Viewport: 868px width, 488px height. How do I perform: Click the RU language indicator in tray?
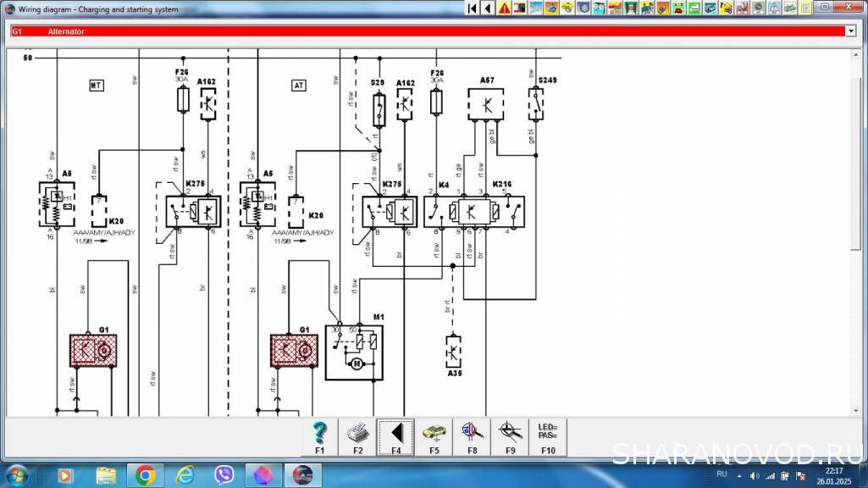pyautogui.click(x=721, y=474)
